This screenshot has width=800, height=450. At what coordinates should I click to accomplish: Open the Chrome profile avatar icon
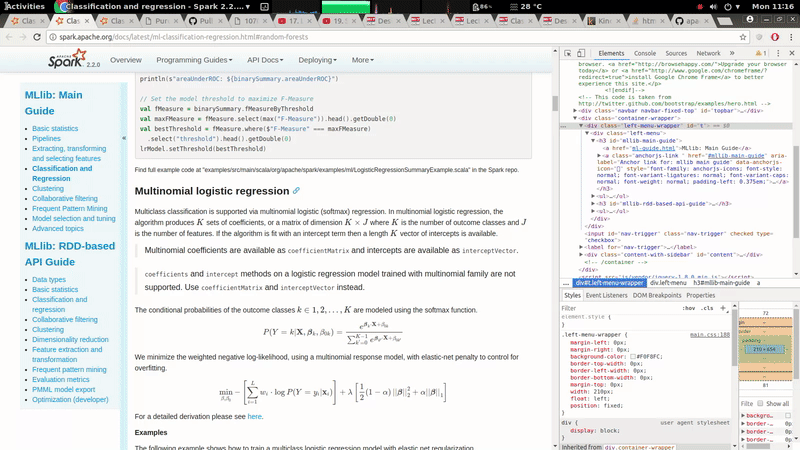tap(750, 19)
